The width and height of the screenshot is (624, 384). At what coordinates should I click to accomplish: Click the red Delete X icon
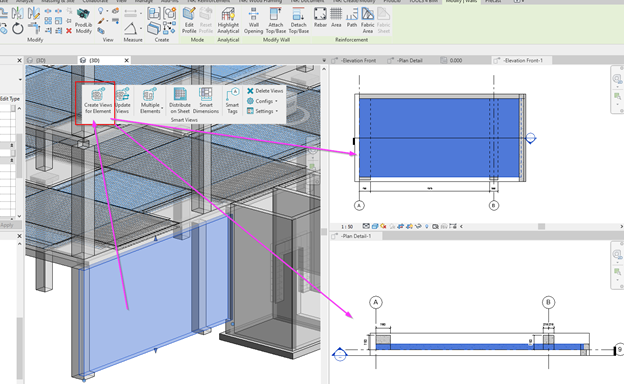pyautogui.click(x=69, y=31)
